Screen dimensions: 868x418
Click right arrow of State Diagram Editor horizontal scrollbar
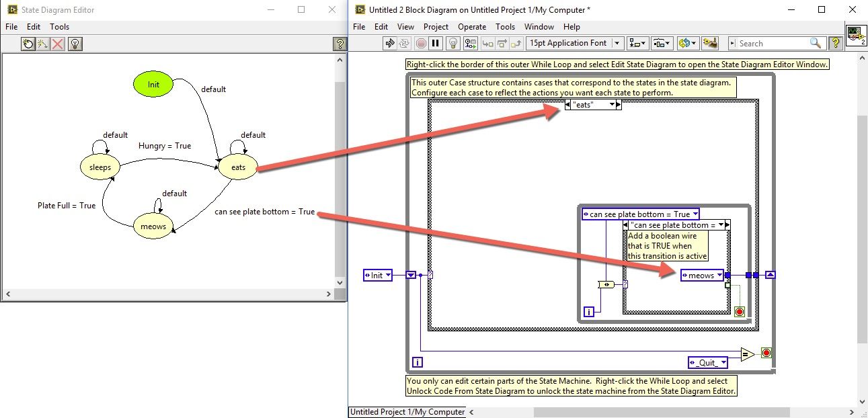(328, 294)
